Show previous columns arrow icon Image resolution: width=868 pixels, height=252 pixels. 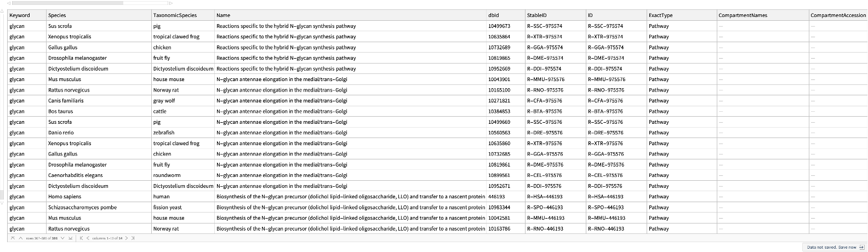tap(88, 238)
